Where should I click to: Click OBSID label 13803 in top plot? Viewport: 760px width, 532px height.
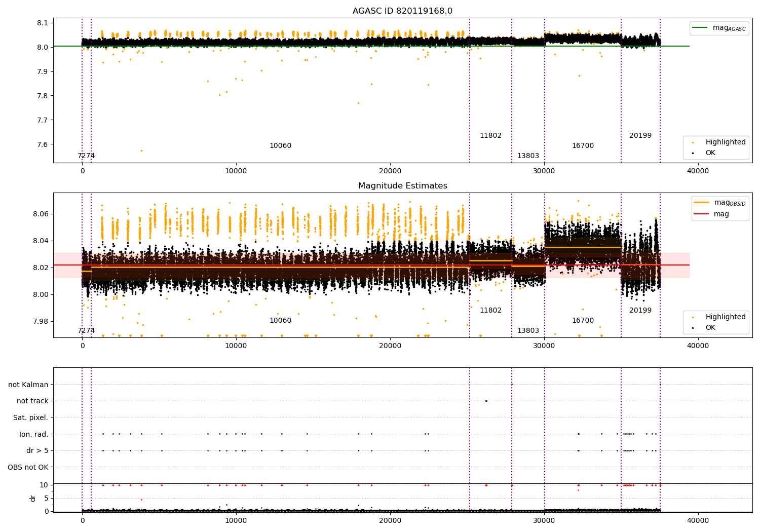(528, 156)
